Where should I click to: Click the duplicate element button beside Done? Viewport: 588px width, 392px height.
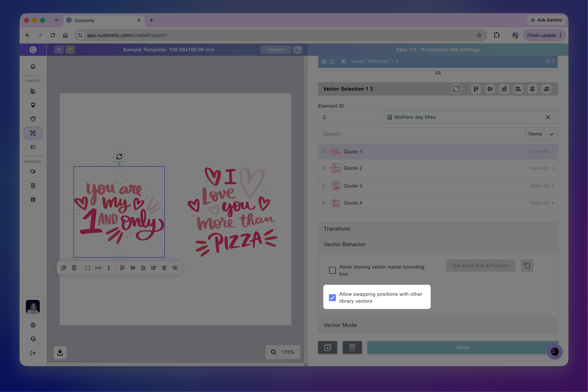point(327,348)
